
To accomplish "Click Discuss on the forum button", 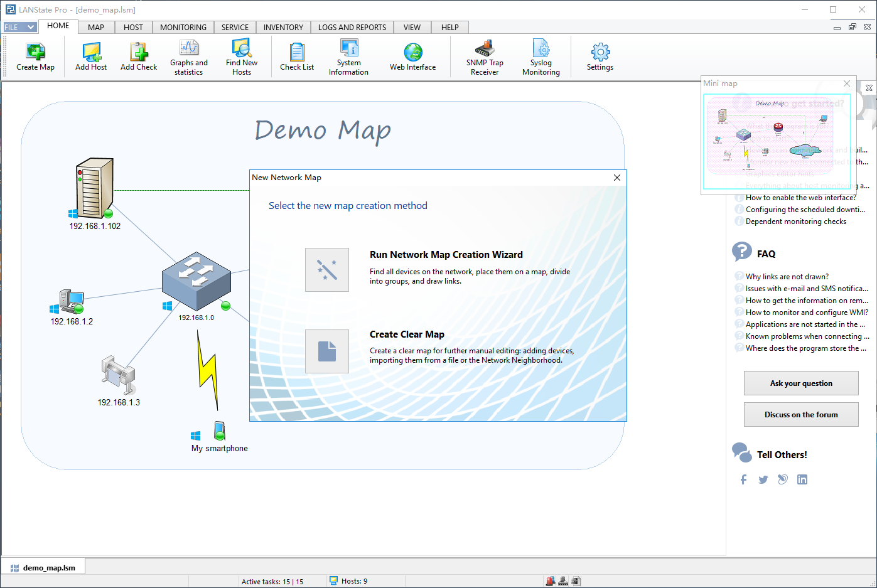I will tap(800, 415).
